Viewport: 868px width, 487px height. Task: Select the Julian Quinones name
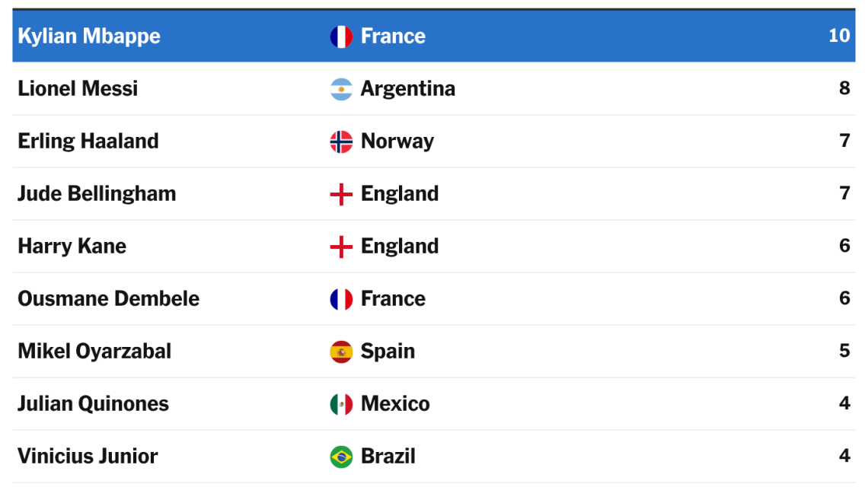tap(93, 404)
